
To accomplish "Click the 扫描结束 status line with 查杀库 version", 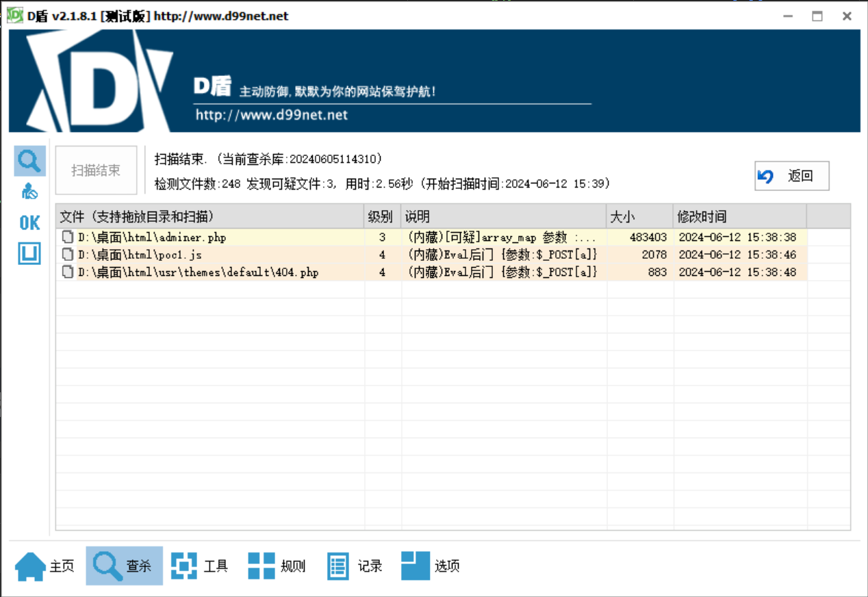I will (x=268, y=159).
